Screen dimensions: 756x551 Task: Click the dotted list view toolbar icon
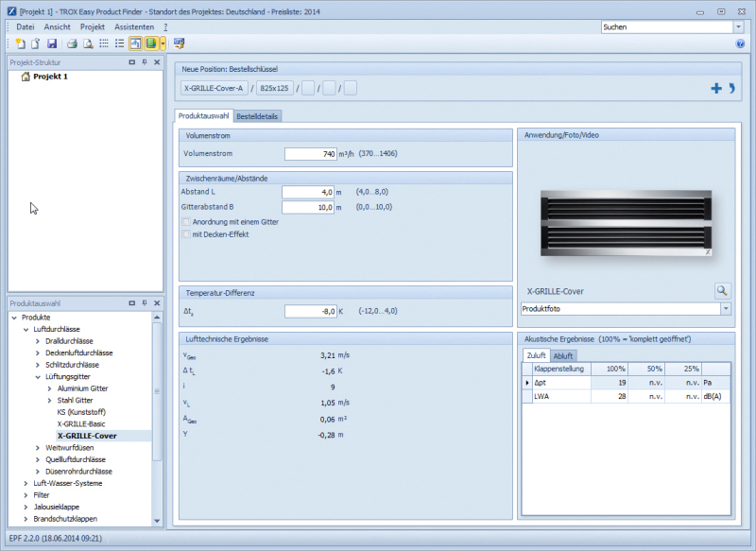104,43
